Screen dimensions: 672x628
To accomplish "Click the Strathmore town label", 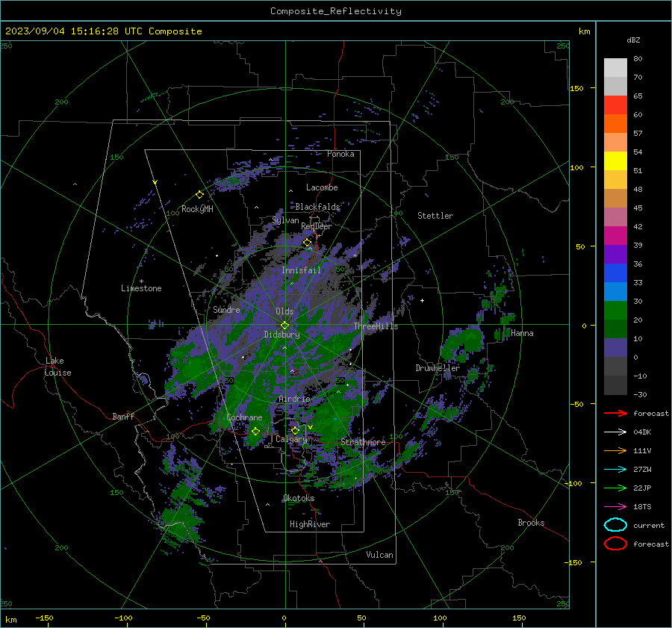I will tap(363, 442).
